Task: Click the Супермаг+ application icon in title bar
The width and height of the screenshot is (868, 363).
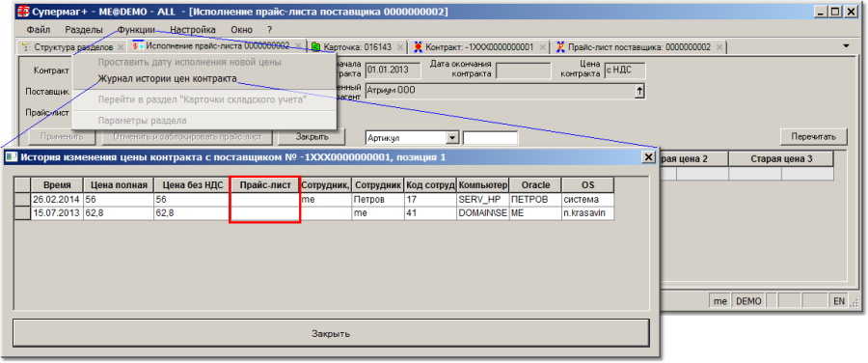Action: click(24, 12)
